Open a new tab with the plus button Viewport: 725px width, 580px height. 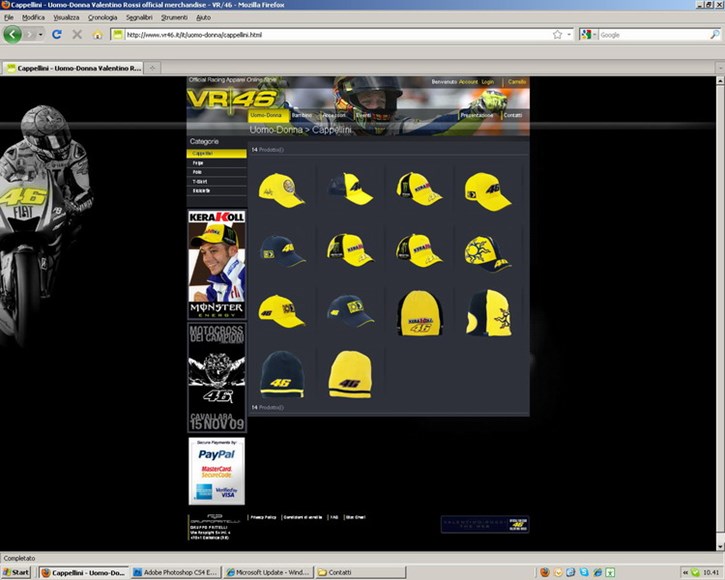[x=152, y=68]
